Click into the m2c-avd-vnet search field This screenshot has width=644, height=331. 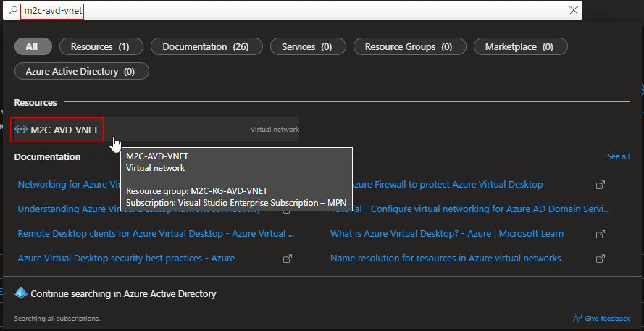pos(290,10)
